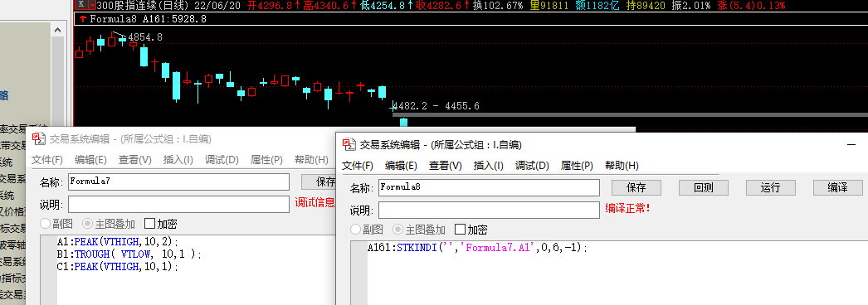Open 属性(P) menu in Formula7 window
868x305 pixels.
point(266,160)
